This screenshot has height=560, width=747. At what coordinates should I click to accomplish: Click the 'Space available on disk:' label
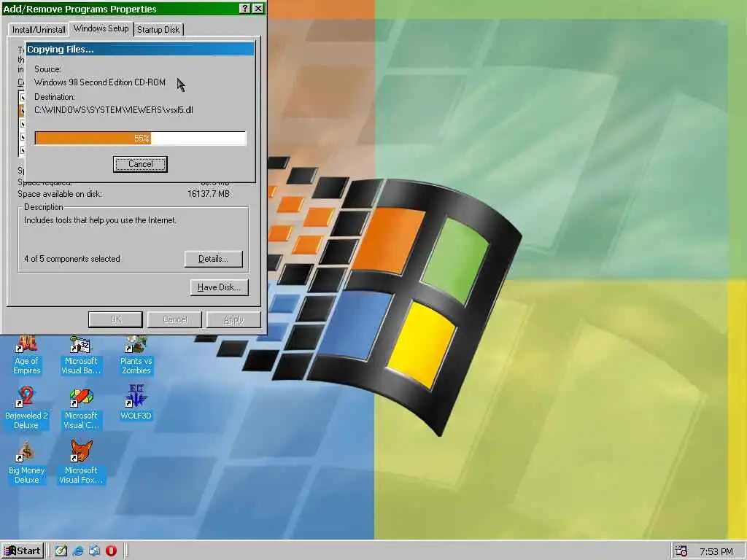pos(60,194)
